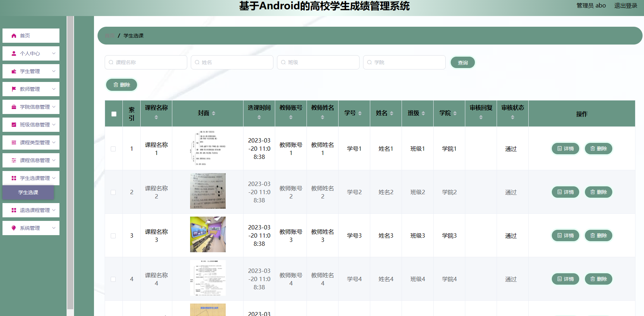The image size is (644, 316).
Task: Sort by 封面 column arrows
Action: (214, 113)
